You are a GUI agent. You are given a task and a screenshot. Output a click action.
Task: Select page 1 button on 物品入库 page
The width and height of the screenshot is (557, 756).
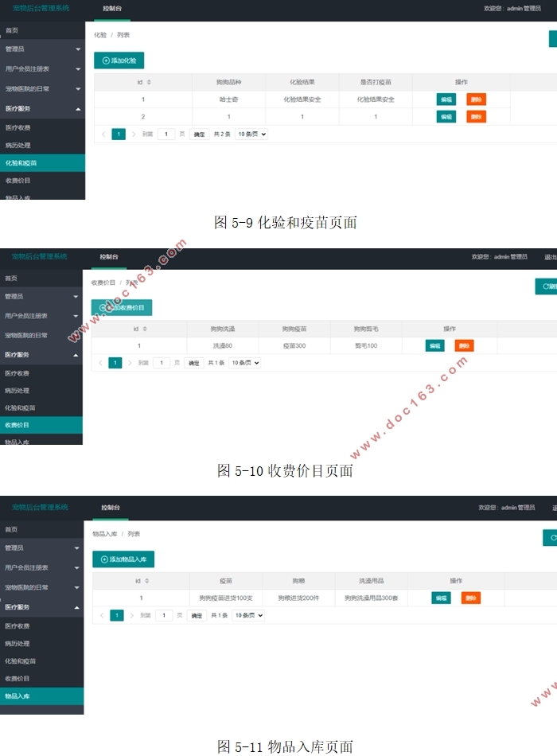(117, 615)
